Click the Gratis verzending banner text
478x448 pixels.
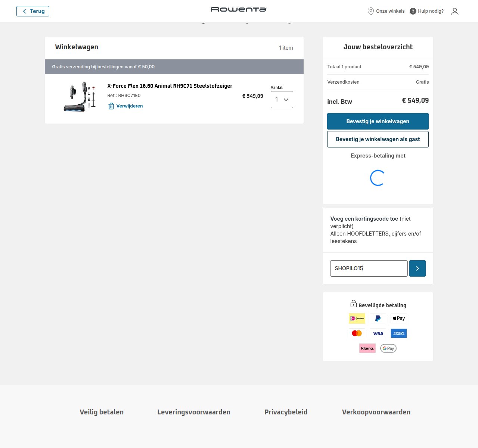(103, 67)
